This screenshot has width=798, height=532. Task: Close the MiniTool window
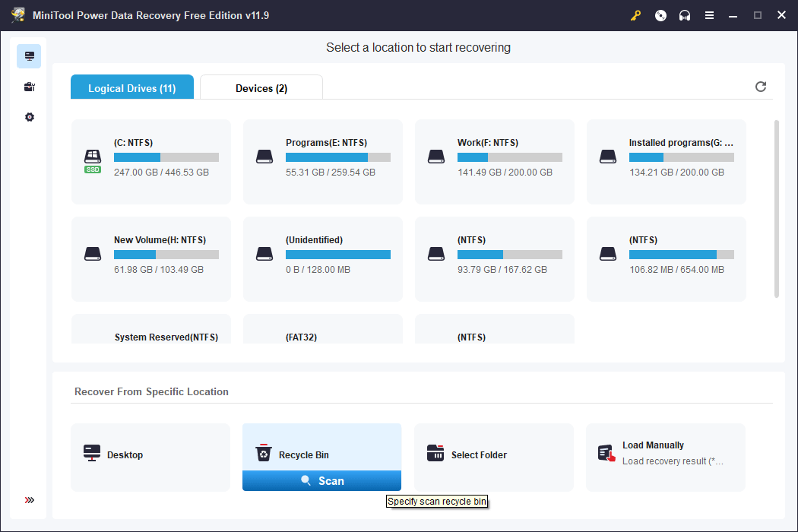point(782,15)
